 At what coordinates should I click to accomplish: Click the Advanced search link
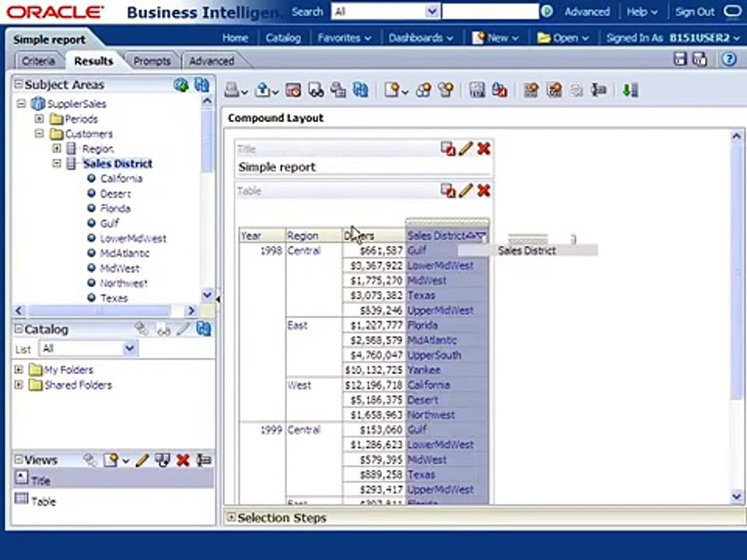[587, 12]
